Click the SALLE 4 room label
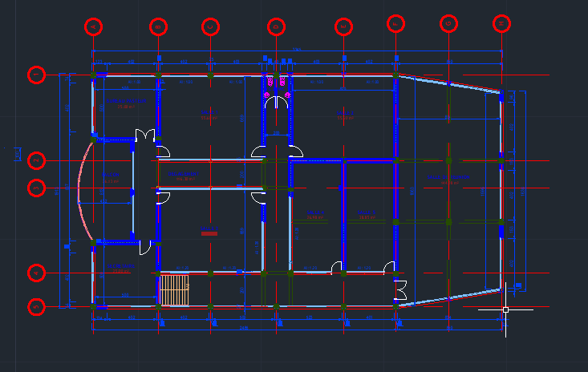Image resolution: width=588 pixels, height=372 pixels. [315, 212]
